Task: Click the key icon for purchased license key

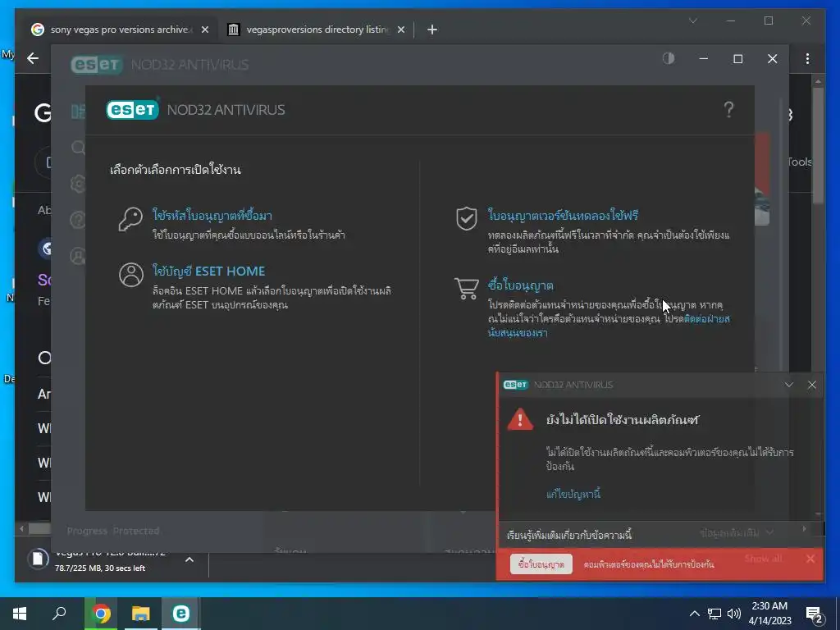Action: tap(130, 220)
